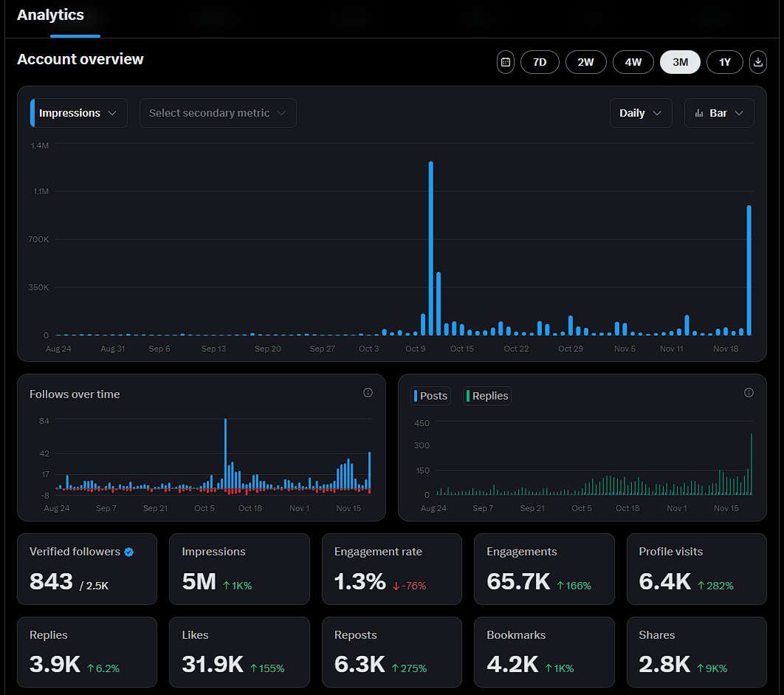
Task: Select the 1Y time range
Action: pos(724,62)
